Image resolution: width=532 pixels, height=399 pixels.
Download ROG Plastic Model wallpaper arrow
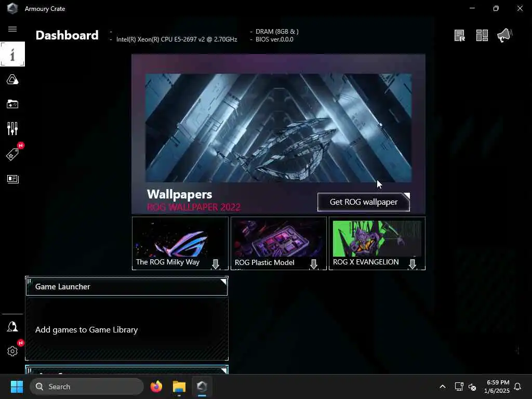point(314,264)
